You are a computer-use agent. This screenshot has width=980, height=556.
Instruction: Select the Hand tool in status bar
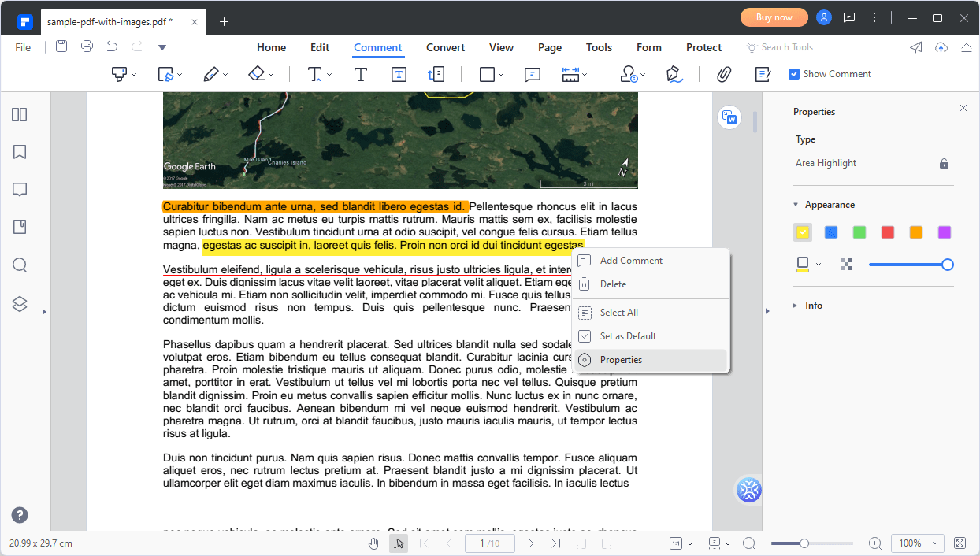(x=374, y=543)
